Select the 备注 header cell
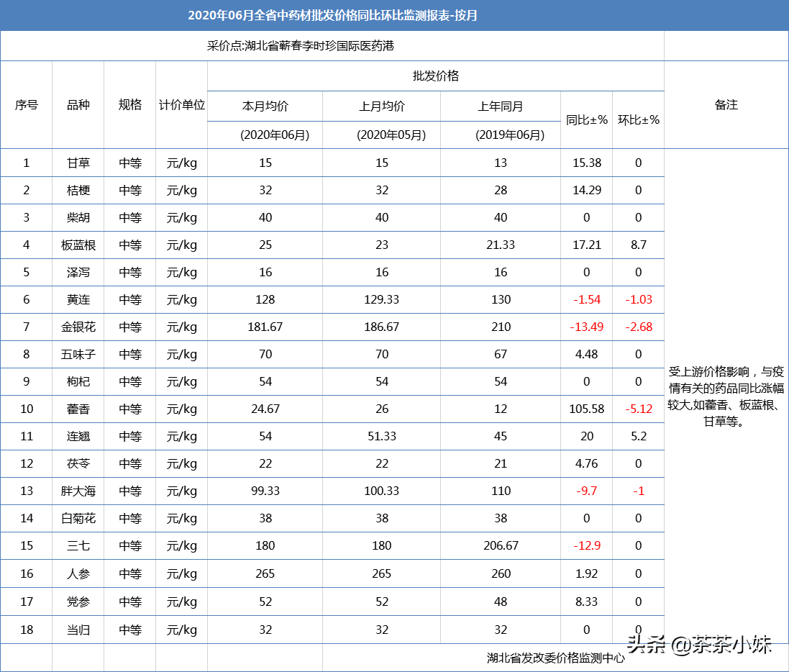The width and height of the screenshot is (789, 672). [x=726, y=104]
